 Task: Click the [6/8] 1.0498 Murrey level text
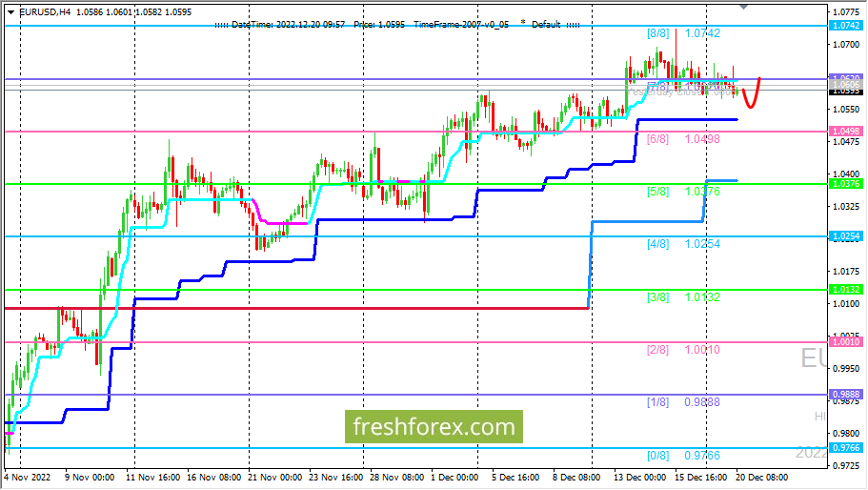[684, 139]
